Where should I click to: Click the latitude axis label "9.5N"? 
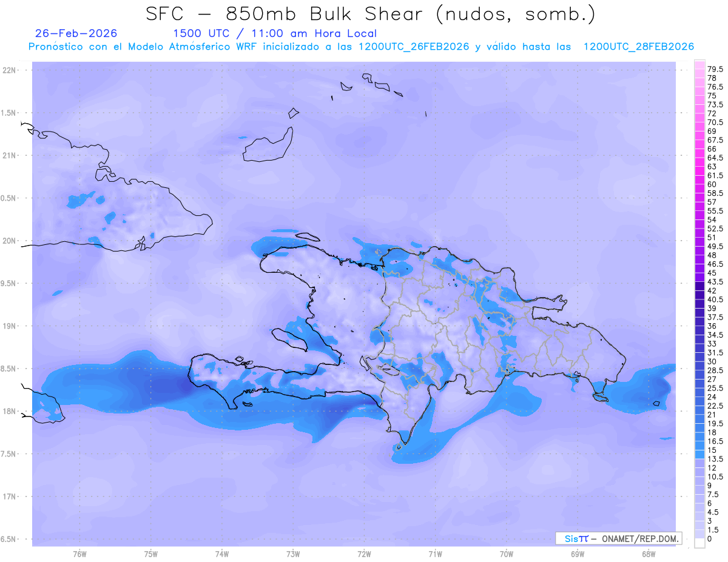coord(8,283)
